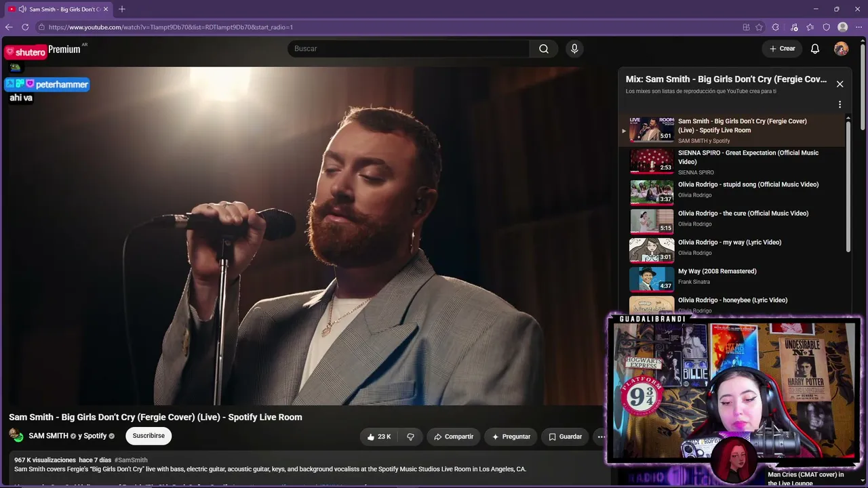Image resolution: width=868 pixels, height=488 pixels.
Task: Play Olivia Rodrigo stupid song thumbnail
Action: (x=652, y=192)
